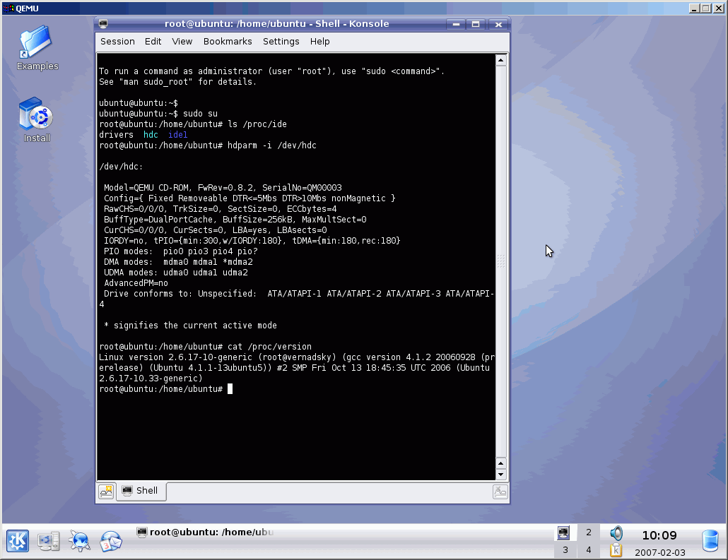Click the 'Config={ Fixed Removeable' line

coord(249,198)
